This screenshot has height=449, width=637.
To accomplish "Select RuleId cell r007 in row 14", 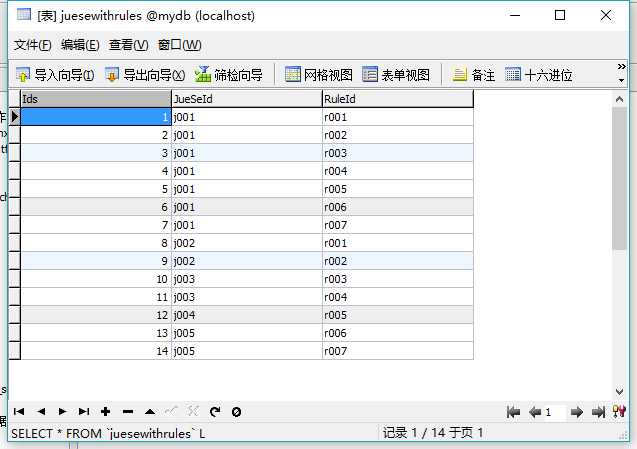I will click(398, 351).
